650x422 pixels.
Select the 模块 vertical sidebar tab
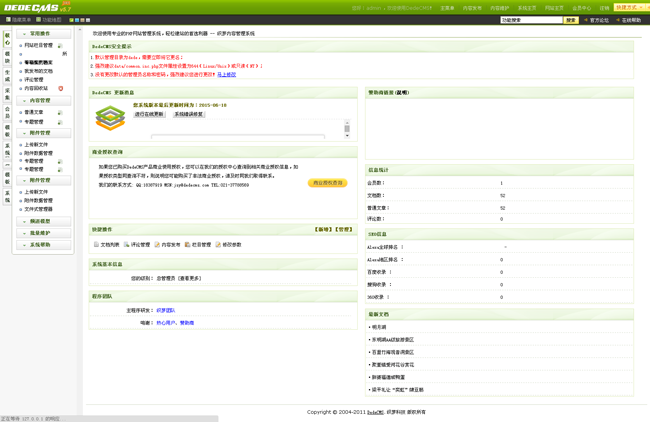(7, 57)
